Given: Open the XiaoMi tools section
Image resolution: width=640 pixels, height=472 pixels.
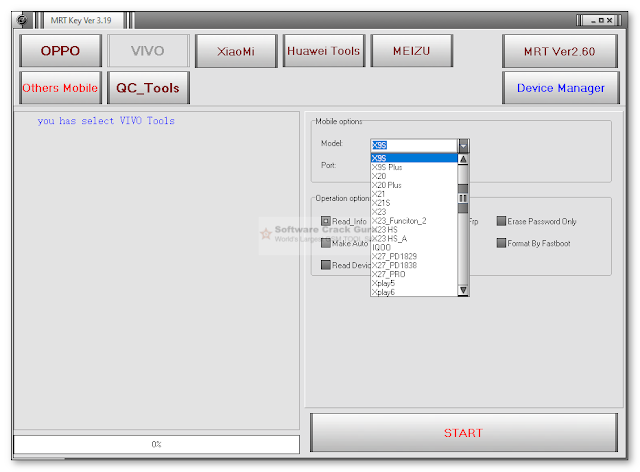Looking at the screenshot, I should 236,51.
